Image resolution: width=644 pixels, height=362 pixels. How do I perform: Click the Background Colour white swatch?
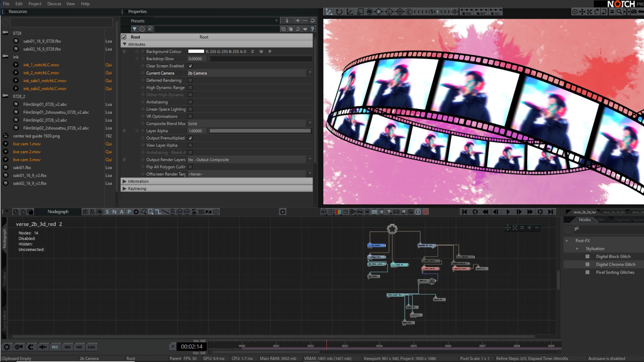[196, 52]
